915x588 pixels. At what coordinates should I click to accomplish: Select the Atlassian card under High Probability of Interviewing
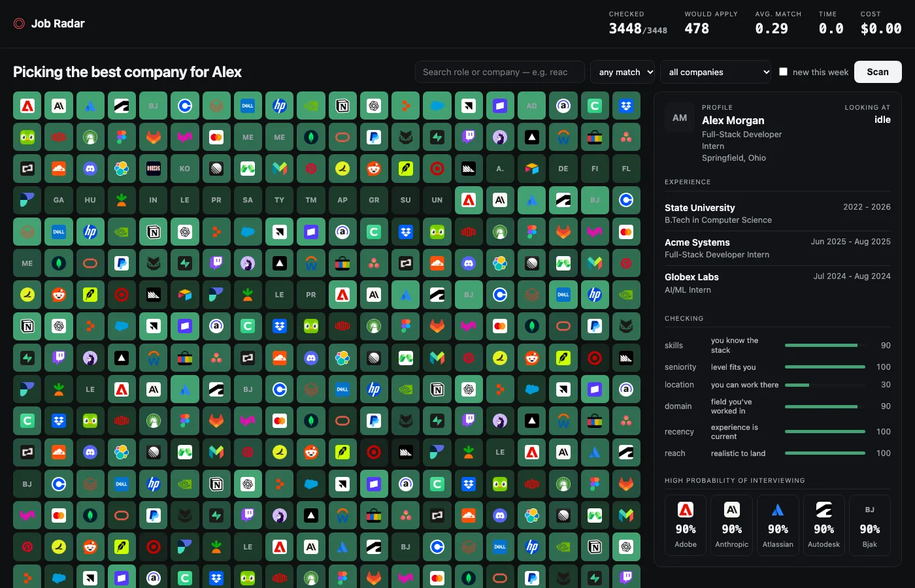pos(778,525)
